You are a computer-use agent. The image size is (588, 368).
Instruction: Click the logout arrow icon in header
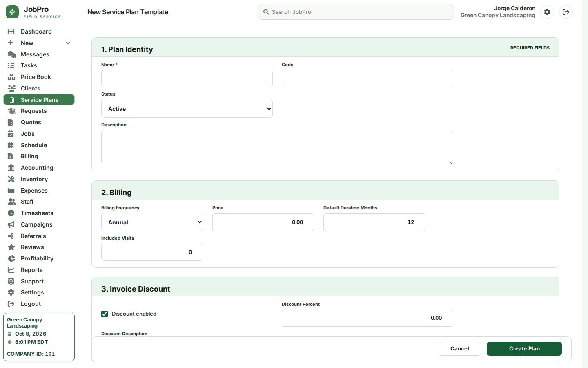[x=566, y=12]
